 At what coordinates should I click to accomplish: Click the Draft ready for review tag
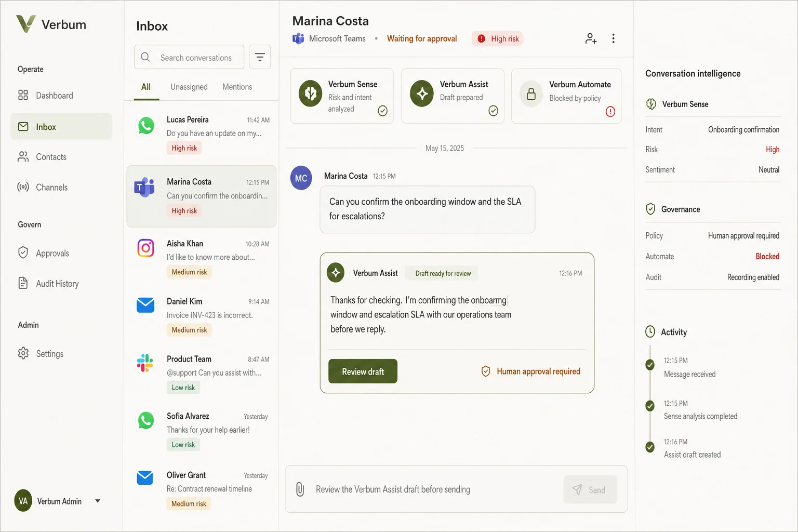(443, 273)
